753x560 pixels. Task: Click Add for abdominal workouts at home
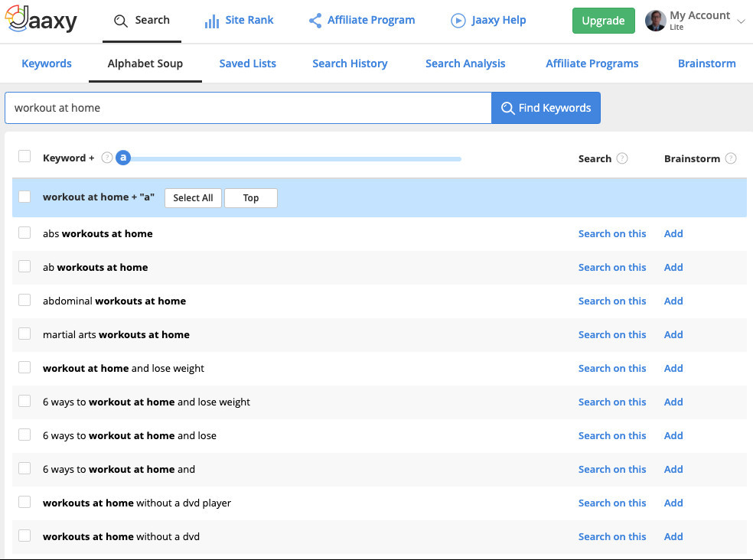tap(673, 301)
